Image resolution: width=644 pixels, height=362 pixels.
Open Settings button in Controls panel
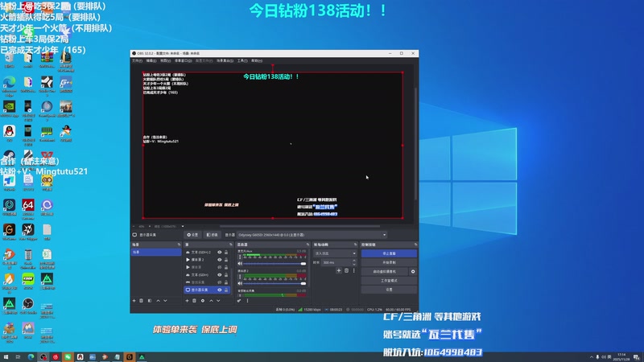tap(389, 290)
